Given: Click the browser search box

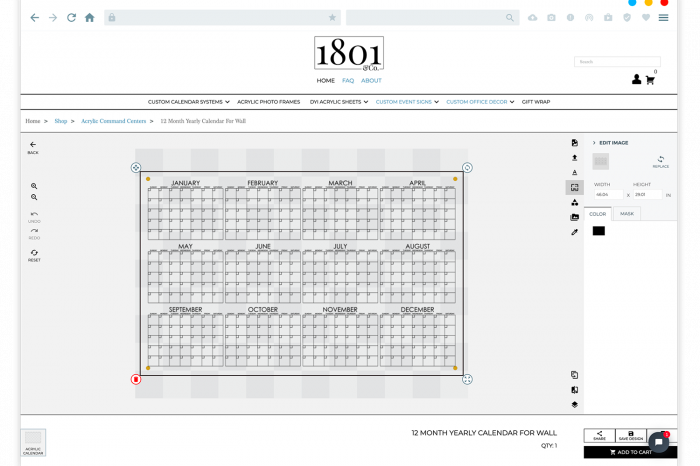Looking at the screenshot, I should coord(433,17).
